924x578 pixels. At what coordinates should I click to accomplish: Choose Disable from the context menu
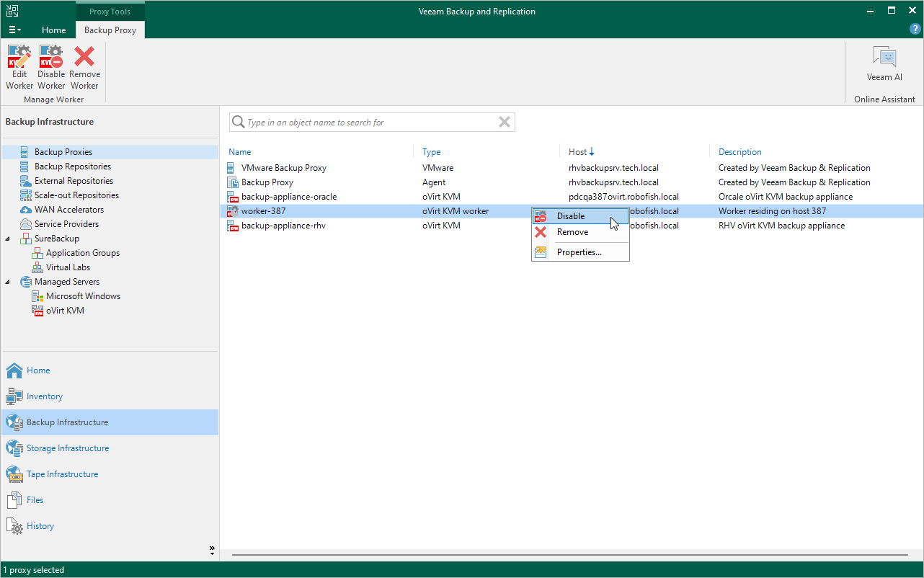571,216
